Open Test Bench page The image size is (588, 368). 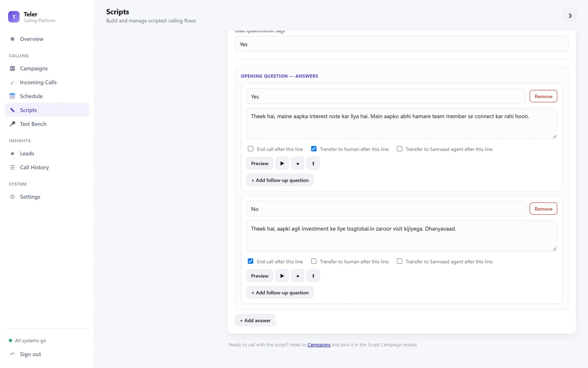[47, 124]
